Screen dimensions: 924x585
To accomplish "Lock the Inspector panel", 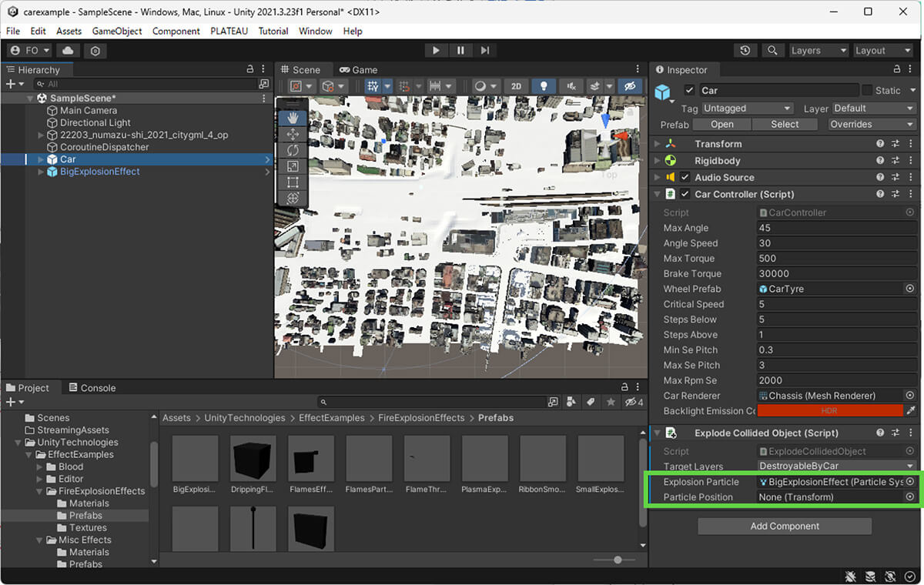I will pyautogui.click(x=897, y=70).
